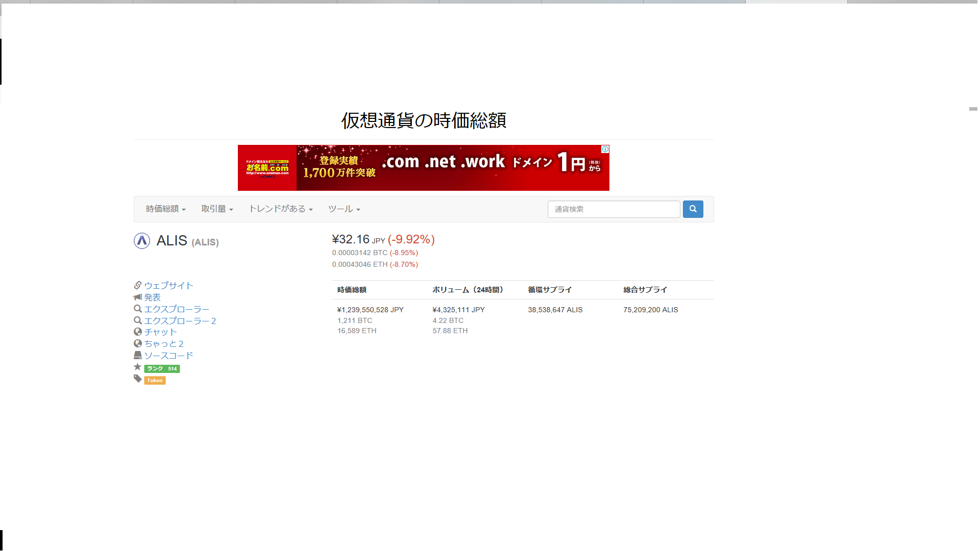Viewport: 980px width, 551px height.
Task: Click the magnifier icon beside エクスプローラー
Action: coord(138,309)
